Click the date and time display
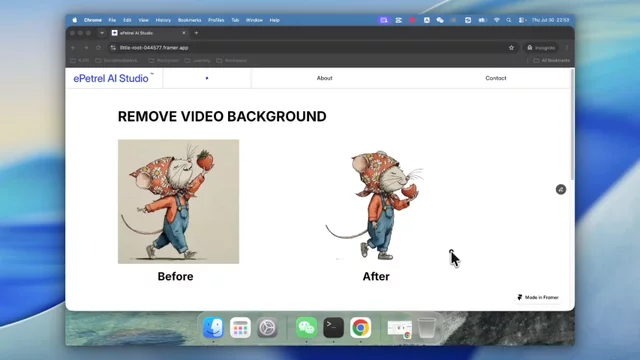Screen dimensions: 640x360 (550, 20)
